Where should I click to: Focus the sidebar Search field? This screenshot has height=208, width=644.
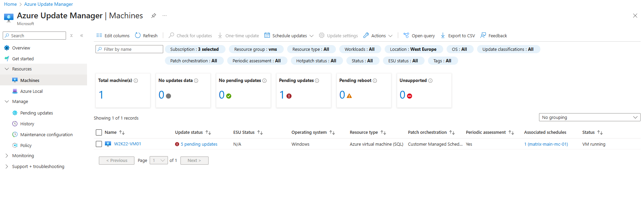pyautogui.click(x=34, y=36)
